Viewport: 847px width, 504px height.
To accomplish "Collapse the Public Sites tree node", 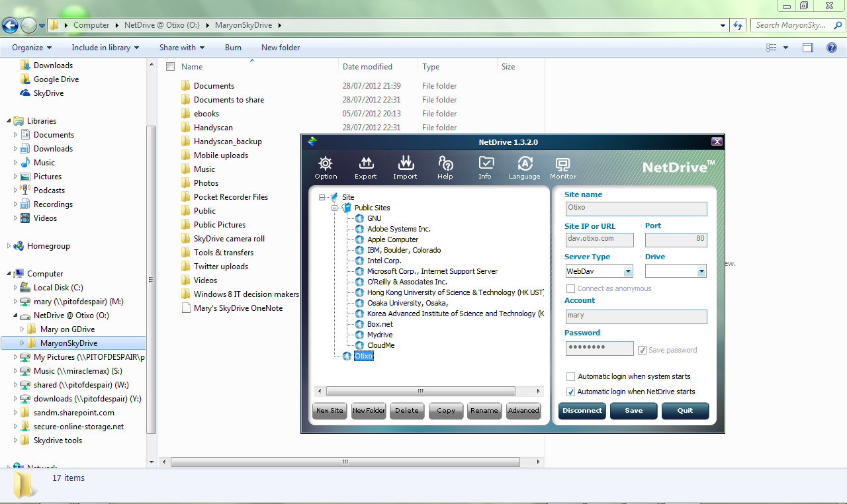I will 335,208.
